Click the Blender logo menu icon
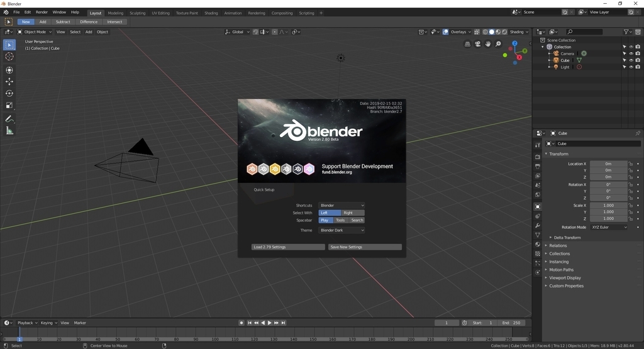 (x=6, y=13)
